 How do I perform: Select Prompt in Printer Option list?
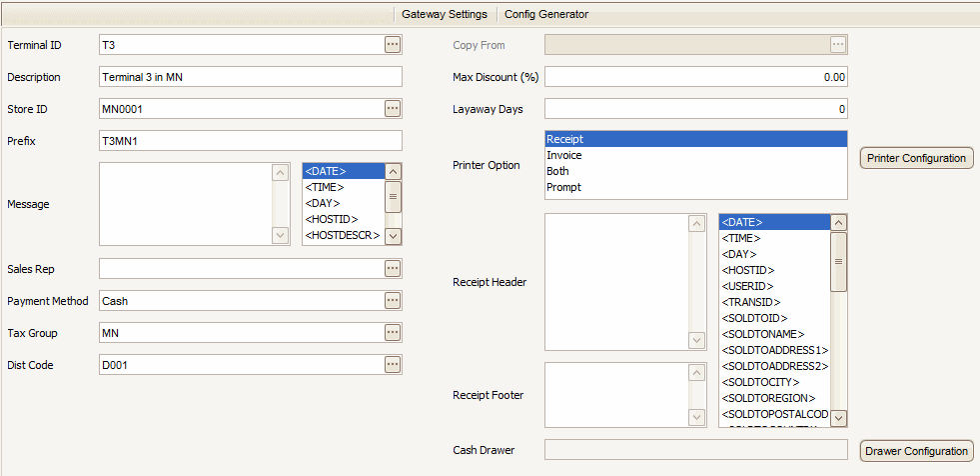coord(563,187)
